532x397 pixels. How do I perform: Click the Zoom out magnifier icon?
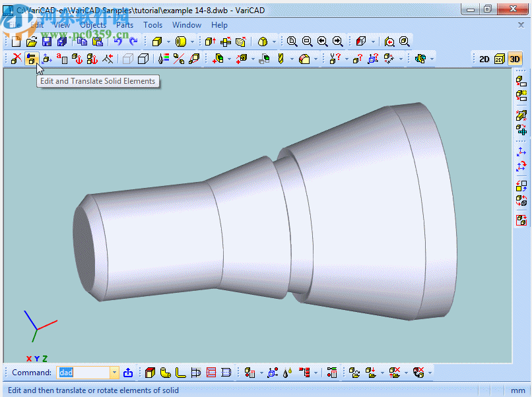point(307,42)
